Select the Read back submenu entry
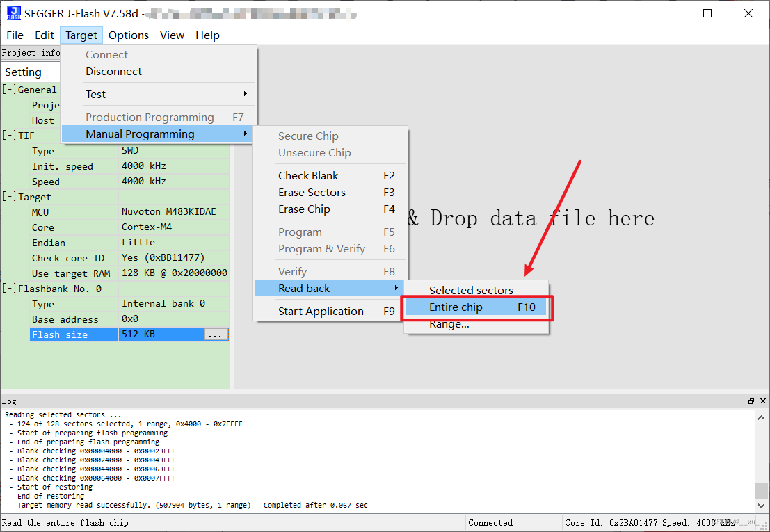Image resolution: width=770 pixels, height=532 pixels. click(330, 288)
